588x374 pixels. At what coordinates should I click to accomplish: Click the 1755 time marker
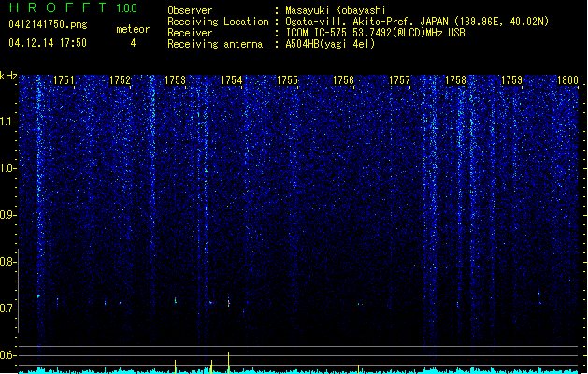(288, 80)
